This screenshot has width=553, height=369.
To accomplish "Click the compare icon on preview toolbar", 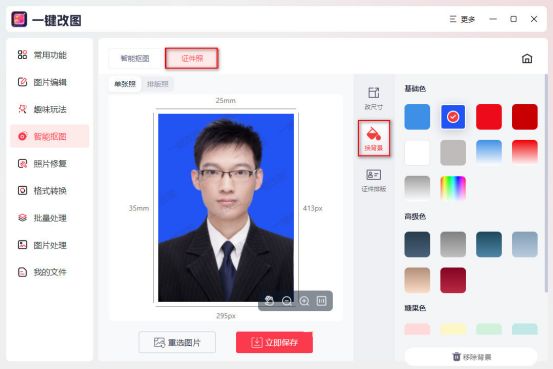I will (x=321, y=301).
